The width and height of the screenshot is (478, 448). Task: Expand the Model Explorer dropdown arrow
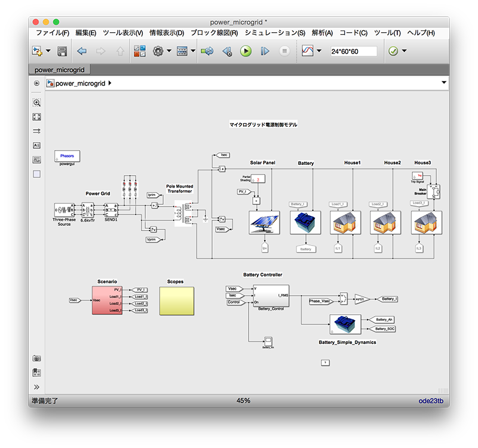coord(193,51)
